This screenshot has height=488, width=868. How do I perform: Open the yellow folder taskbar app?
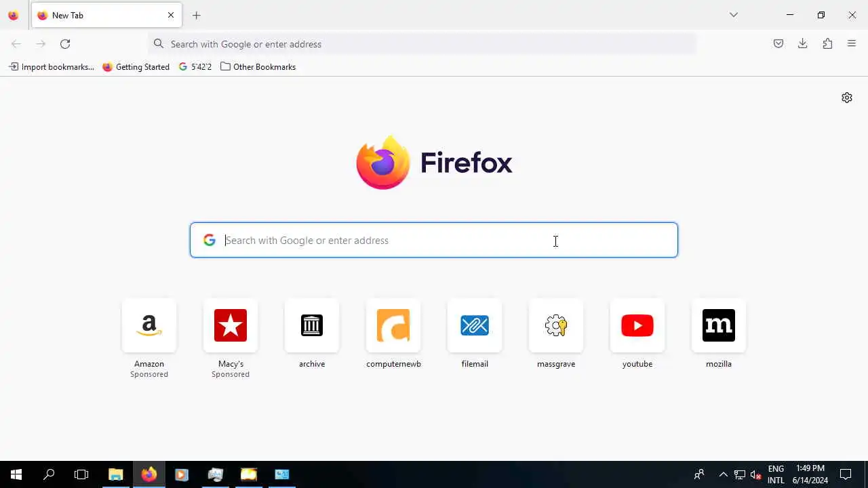point(249,474)
